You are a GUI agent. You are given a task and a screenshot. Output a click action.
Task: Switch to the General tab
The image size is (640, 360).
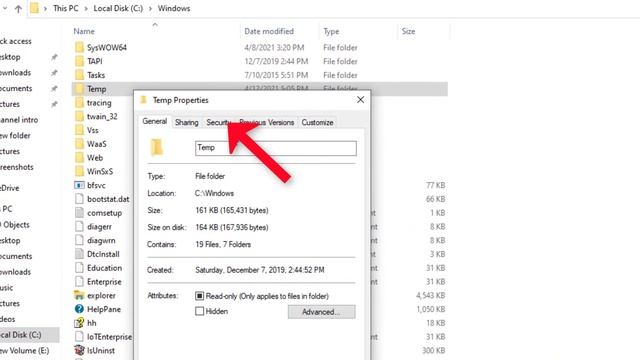155,121
